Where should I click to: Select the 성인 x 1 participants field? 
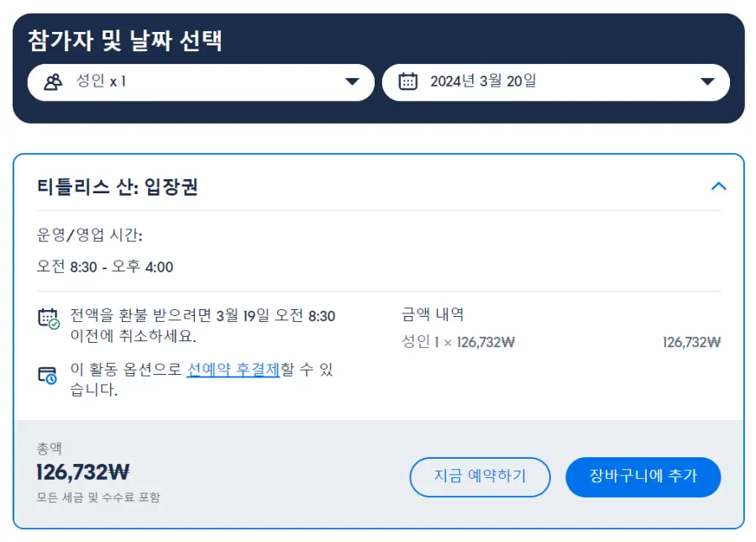(201, 82)
